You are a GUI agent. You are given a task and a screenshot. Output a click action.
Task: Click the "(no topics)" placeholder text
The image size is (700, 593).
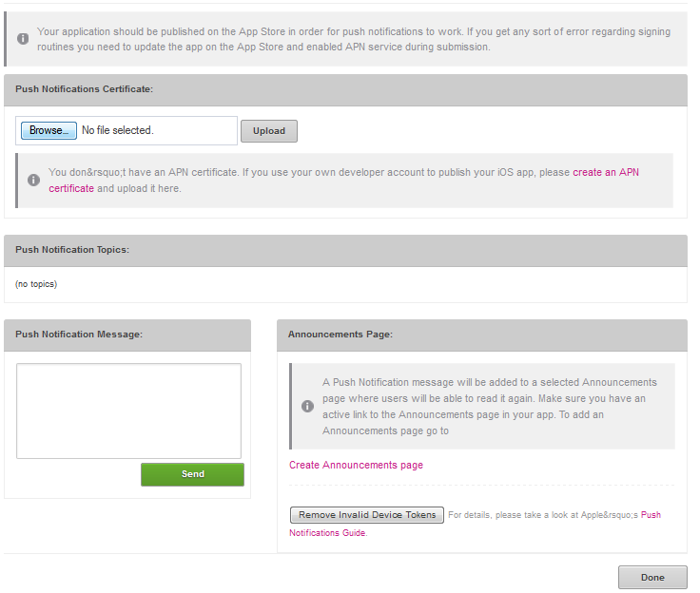point(36,284)
